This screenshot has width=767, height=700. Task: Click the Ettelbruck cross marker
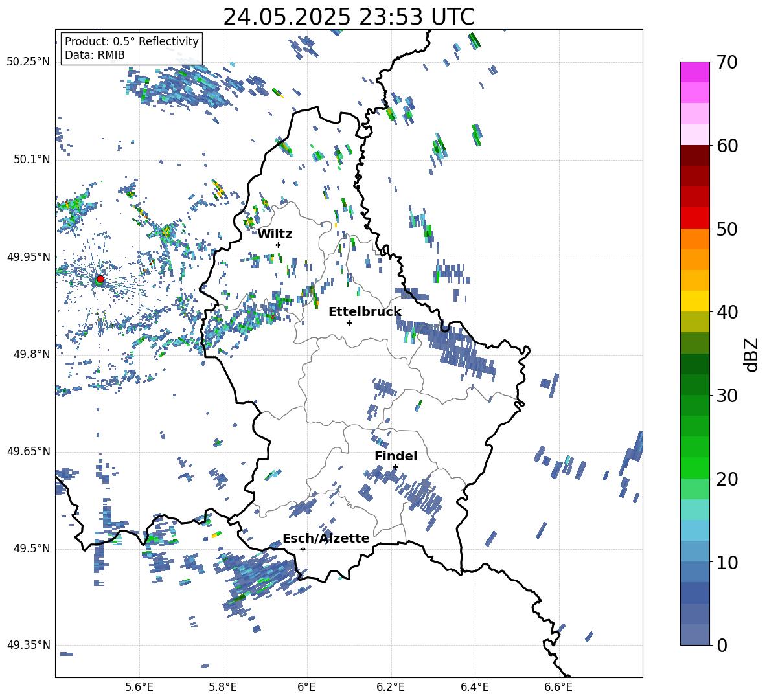coord(349,322)
